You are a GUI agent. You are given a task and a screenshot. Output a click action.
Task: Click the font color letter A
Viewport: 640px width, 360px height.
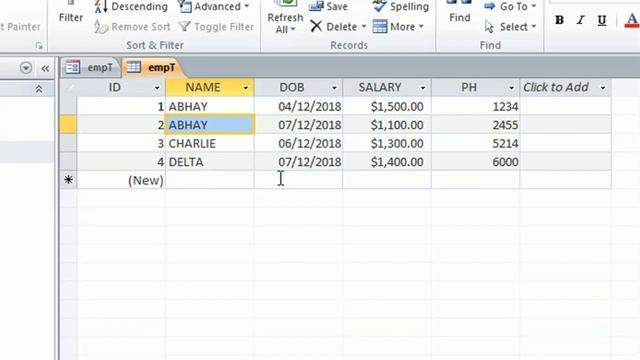(x=632, y=20)
